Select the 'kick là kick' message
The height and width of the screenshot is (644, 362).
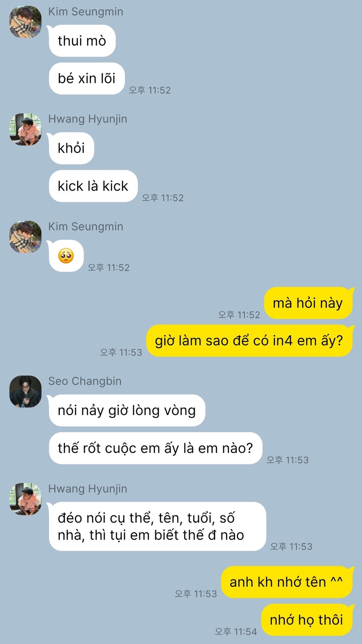click(93, 186)
